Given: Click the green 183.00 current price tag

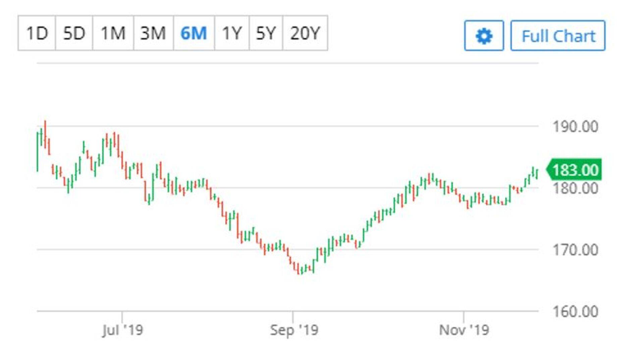Looking at the screenshot, I should [575, 170].
